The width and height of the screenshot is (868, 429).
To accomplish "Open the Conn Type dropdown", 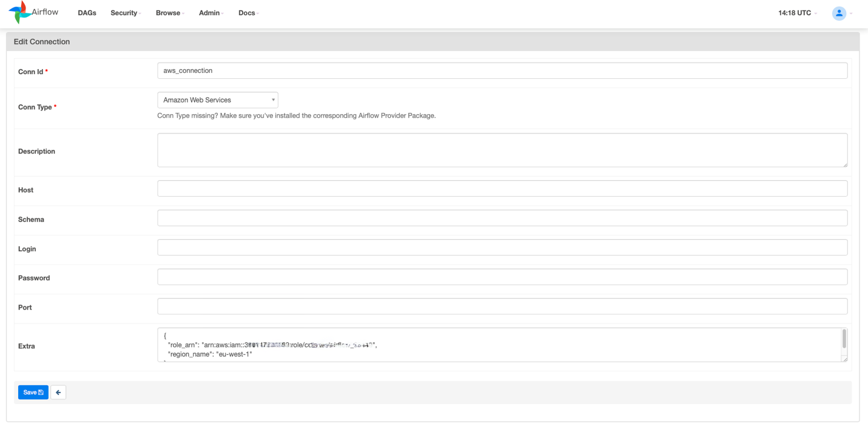I will click(x=218, y=100).
